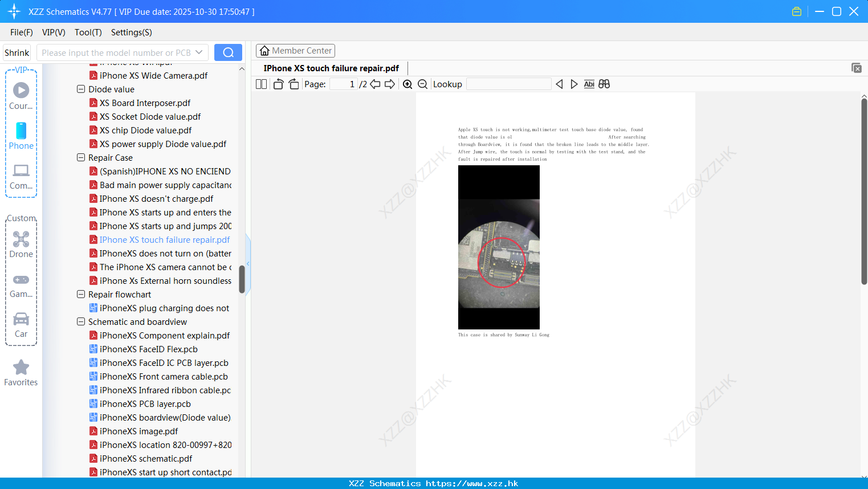Collapse the Diode value folder
Image resolution: width=868 pixels, height=489 pixels.
[x=81, y=89]
